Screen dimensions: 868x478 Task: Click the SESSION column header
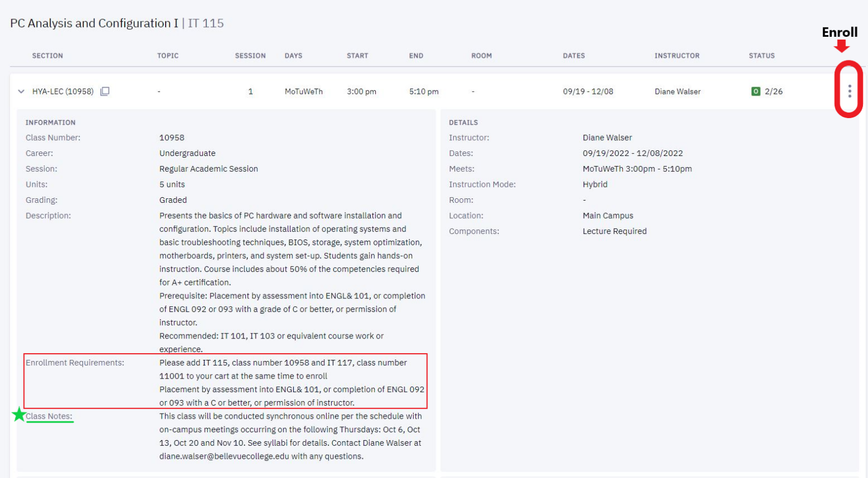pyautogui.click(x=250, y=55)
